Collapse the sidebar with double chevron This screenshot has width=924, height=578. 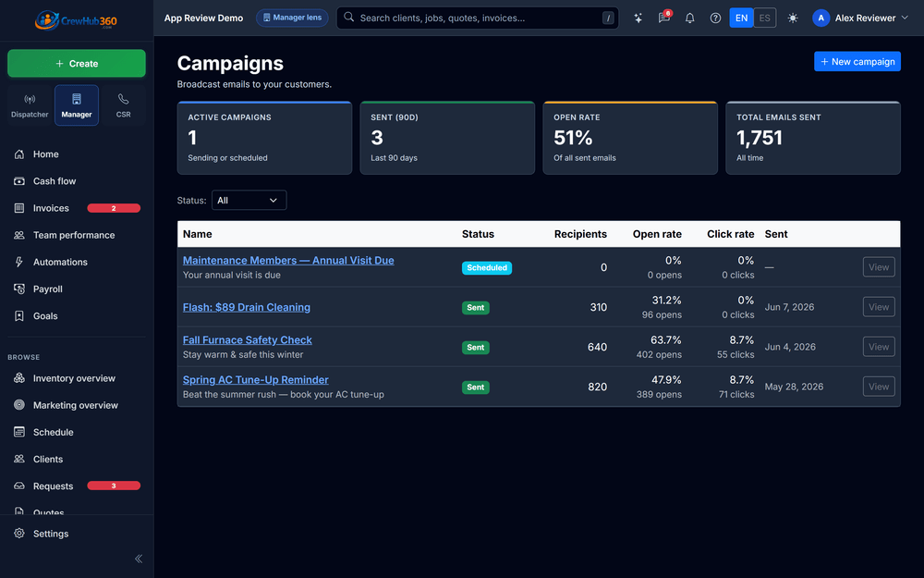pos(139,559)
